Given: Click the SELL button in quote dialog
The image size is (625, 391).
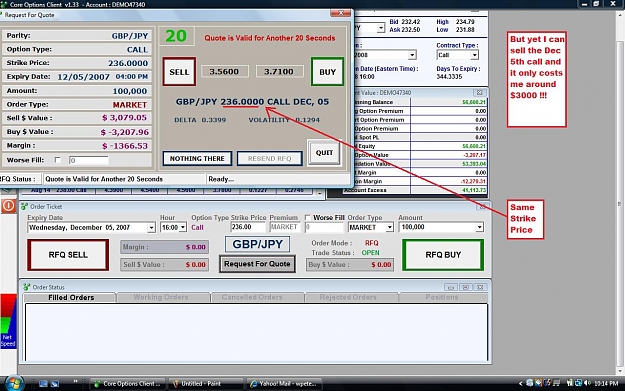Looking at the screenshot, I should (x=179, y=72).
